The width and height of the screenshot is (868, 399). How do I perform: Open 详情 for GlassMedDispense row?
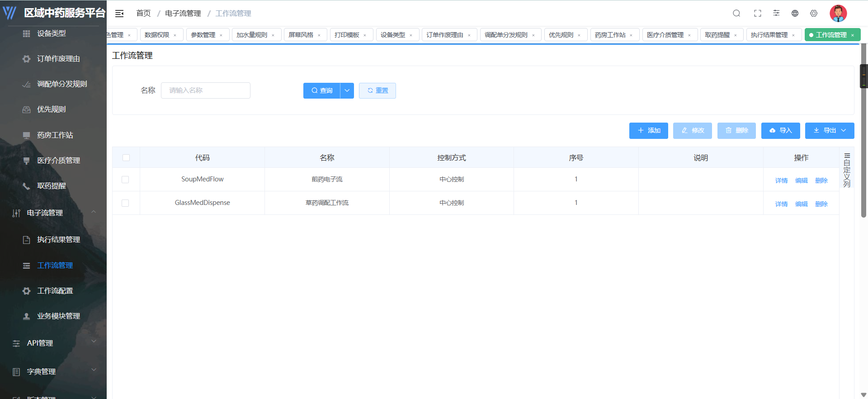pos(782,204)
